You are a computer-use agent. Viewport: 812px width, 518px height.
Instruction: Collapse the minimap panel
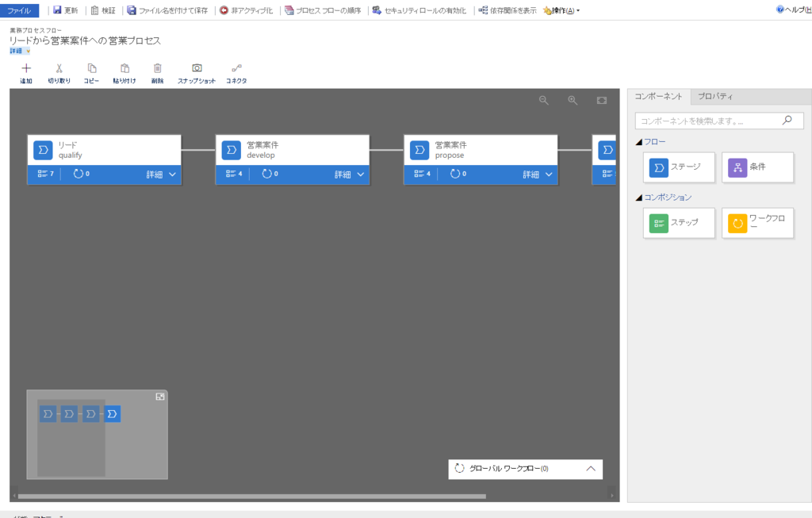[x=160, y=397]
